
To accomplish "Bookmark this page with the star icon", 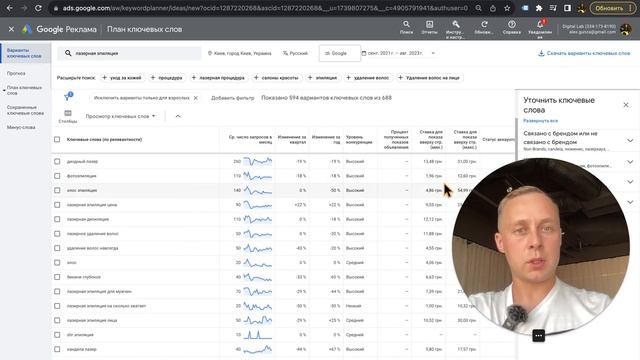I will point(507,8).
